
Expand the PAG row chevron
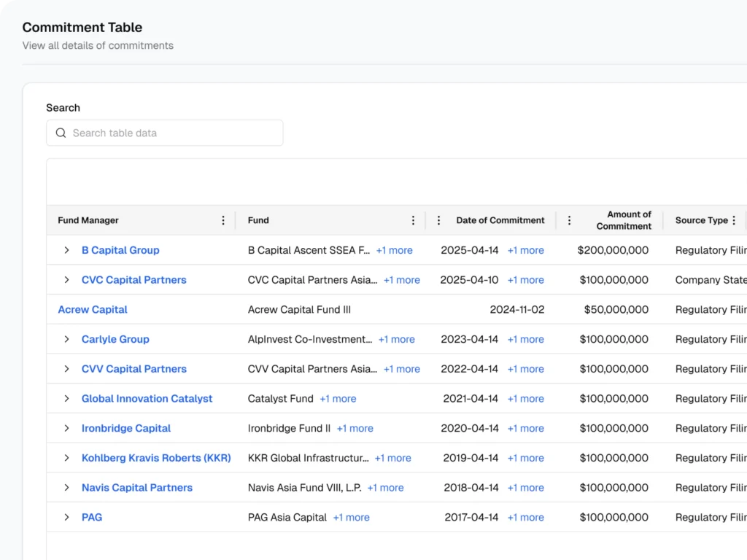(66, 518)
